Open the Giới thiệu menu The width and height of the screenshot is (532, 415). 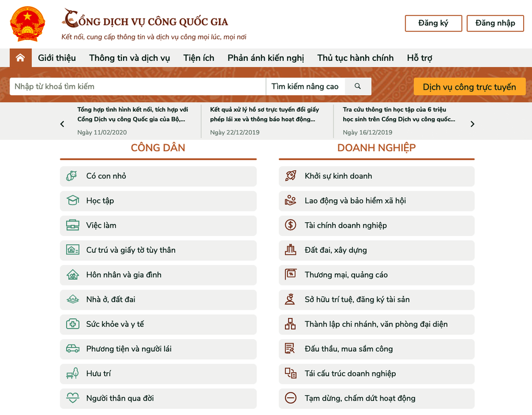pos(57,58)
